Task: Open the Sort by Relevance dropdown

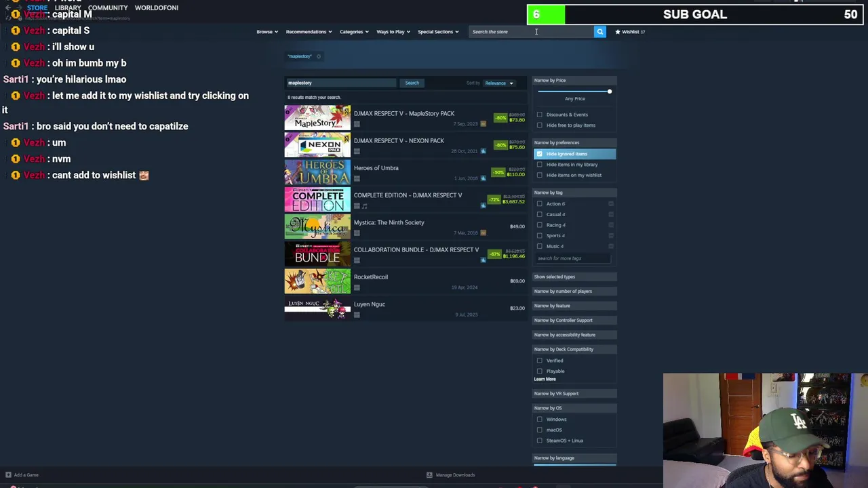Action: (499, 83)
